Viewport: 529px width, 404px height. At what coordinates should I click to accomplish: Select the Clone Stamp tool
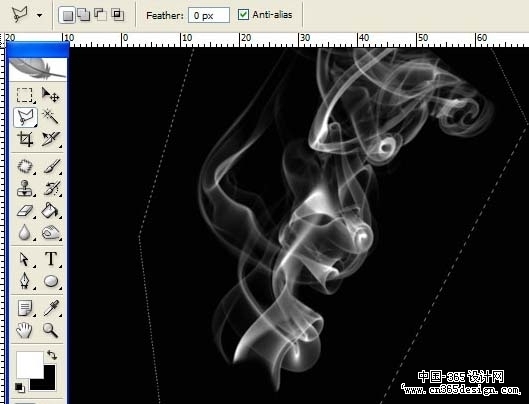coord(25,188)
